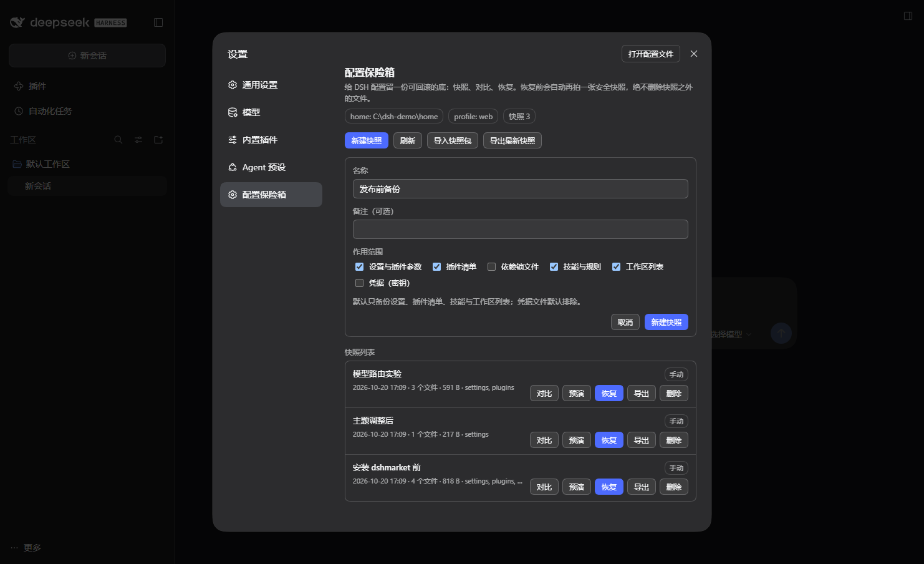This screenshot has height=564, width=924.
Task: Click the send arrow button in chat
Action: tap(781, 333)
